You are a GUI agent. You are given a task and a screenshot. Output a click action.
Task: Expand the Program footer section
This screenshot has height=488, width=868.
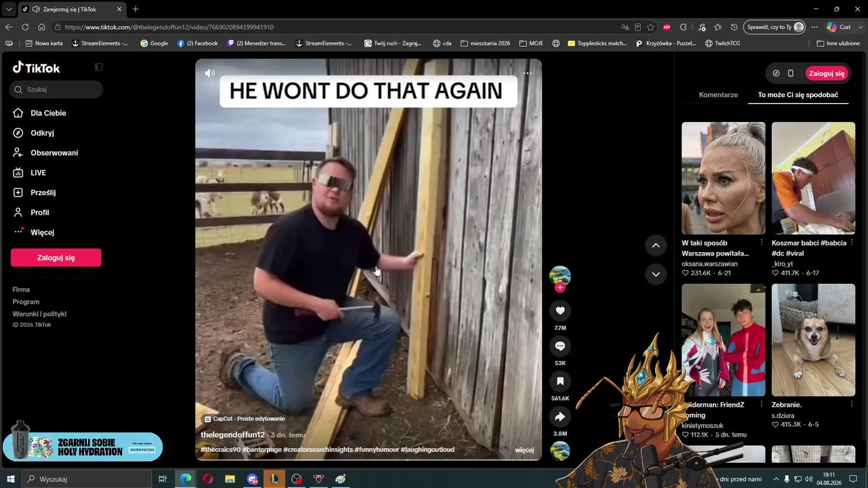coord(26,302)
